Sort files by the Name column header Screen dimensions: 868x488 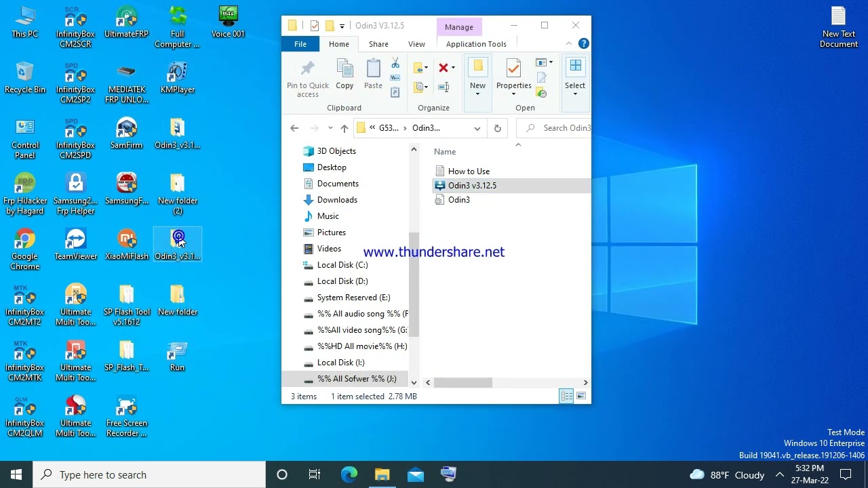pos(445,152)
